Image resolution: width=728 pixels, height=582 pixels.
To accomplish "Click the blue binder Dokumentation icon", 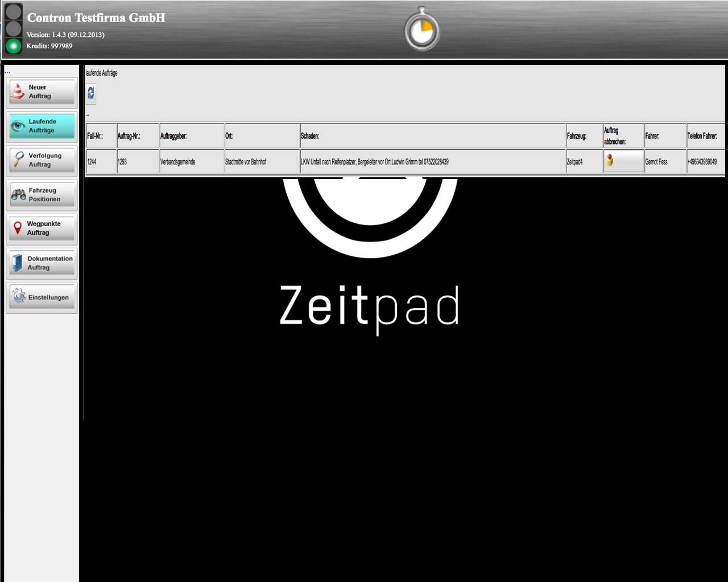I will pos(18,263).
